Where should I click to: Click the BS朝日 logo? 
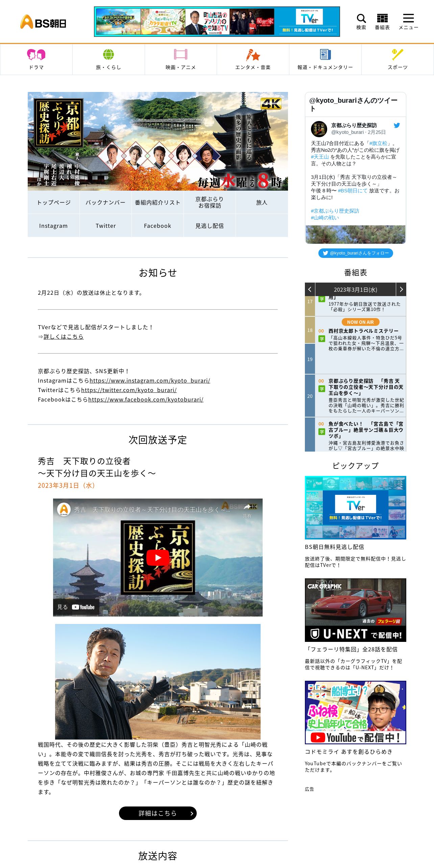tap(43, 22)
